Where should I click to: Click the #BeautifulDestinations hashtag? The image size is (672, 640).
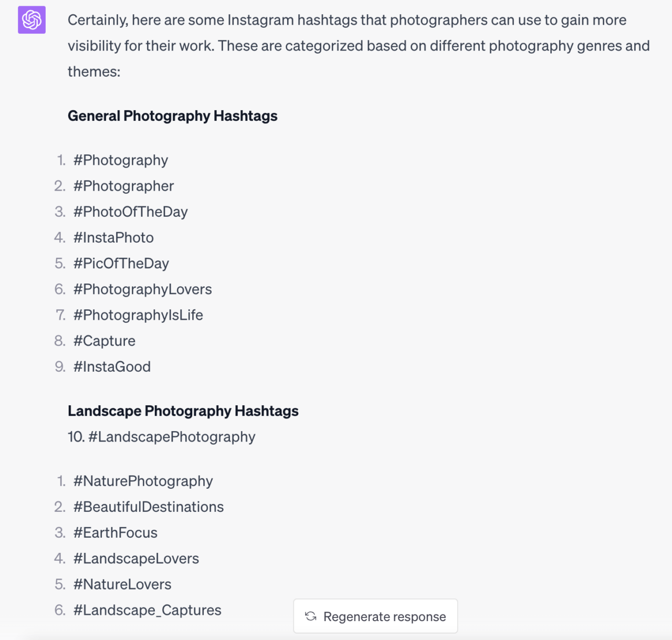coord(149,507)
